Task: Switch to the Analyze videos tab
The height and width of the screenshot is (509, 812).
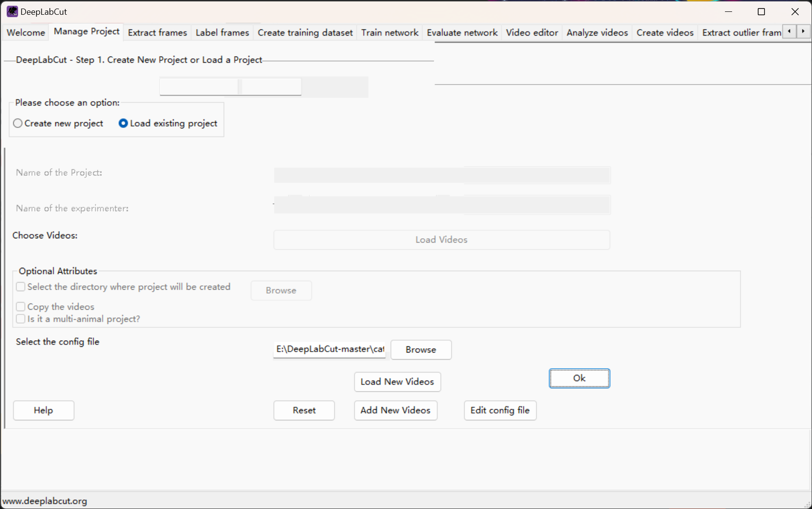Action: (x=597, y=32)
